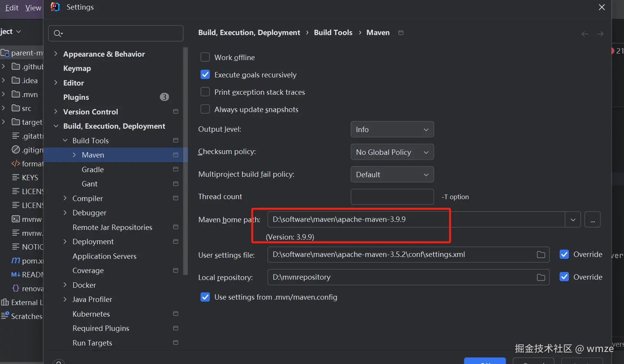Screen dimensions: 624x364
Task: Click the project-level icon on Gant row
Action: (176, 184)
